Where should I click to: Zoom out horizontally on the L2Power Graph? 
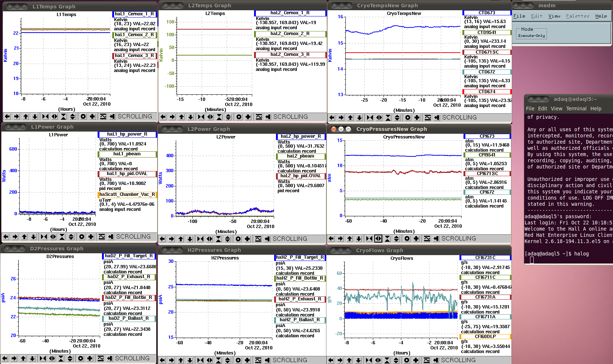209,239
